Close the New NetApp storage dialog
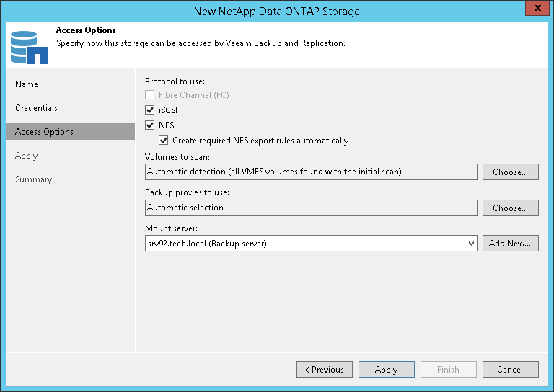 coord(535,11)
